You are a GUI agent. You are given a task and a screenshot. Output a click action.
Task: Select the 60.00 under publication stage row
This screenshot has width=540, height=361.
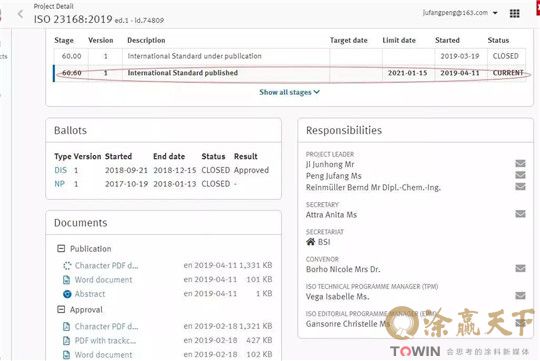[x=290, y=56]
